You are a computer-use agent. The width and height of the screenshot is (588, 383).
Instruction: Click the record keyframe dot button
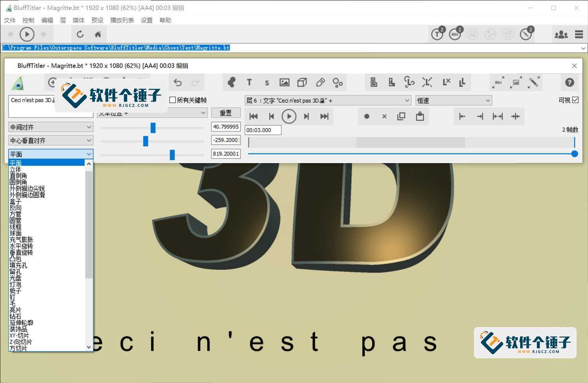367,116
